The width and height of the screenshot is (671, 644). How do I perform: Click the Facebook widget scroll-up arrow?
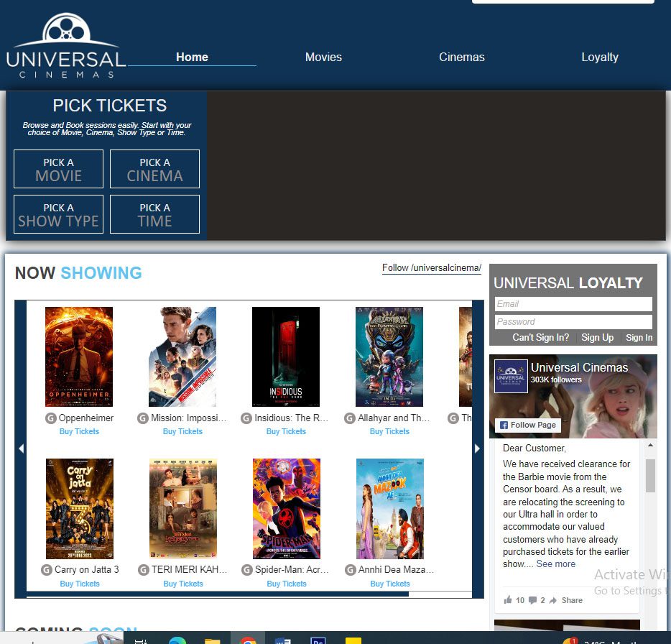click(x=650, y=446)
